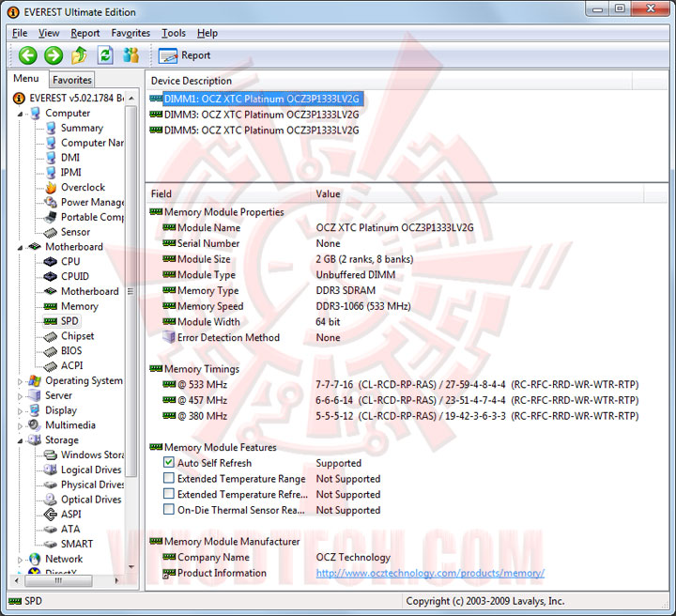Switch to the Favorites tab in the sidebar

click(x=72, y=80)
